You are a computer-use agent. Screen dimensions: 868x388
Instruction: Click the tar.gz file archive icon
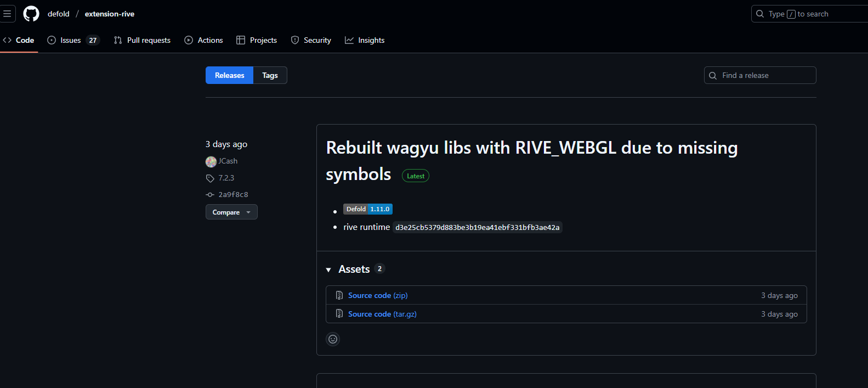[339, 314]
